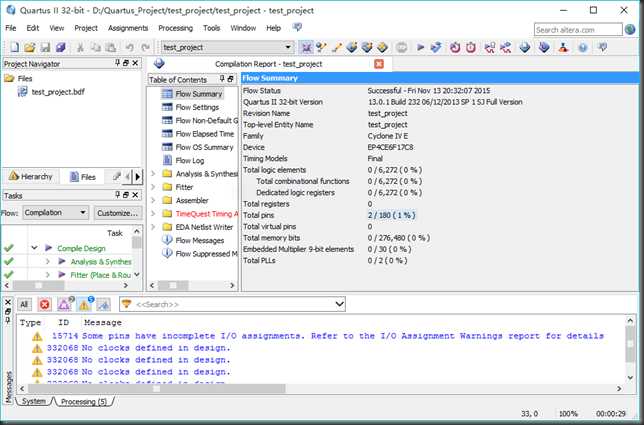The image size is (644, 425).
Task: Expand the Analysis & Synthesis task row
Action: click(x=48, y=262)
